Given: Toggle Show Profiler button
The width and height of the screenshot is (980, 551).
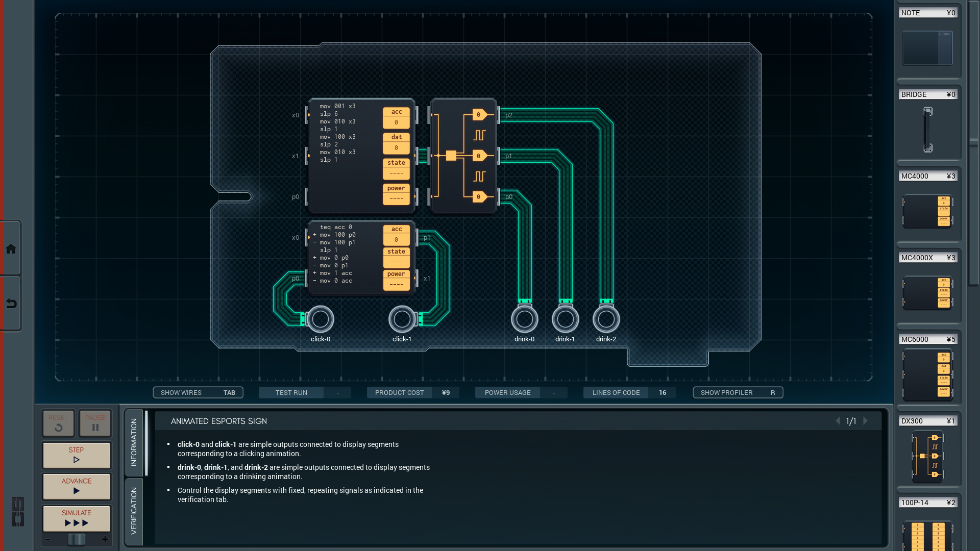Looking at the screenshot, I should click(738, 392).
